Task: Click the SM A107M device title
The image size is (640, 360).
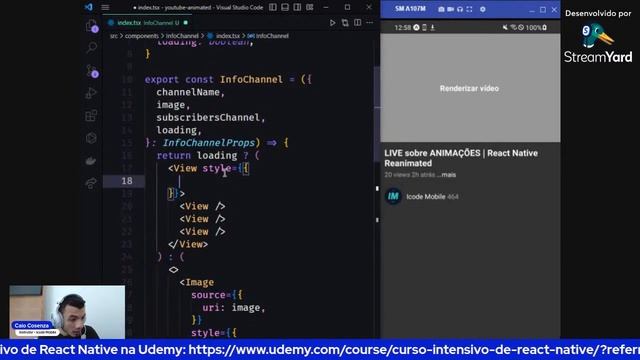Action: [x=410, y=9]
